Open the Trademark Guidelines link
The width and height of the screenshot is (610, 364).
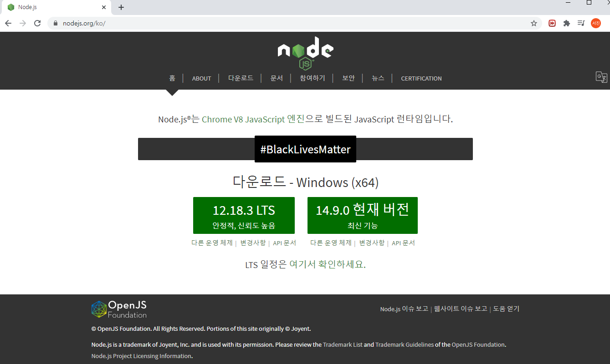405,345
